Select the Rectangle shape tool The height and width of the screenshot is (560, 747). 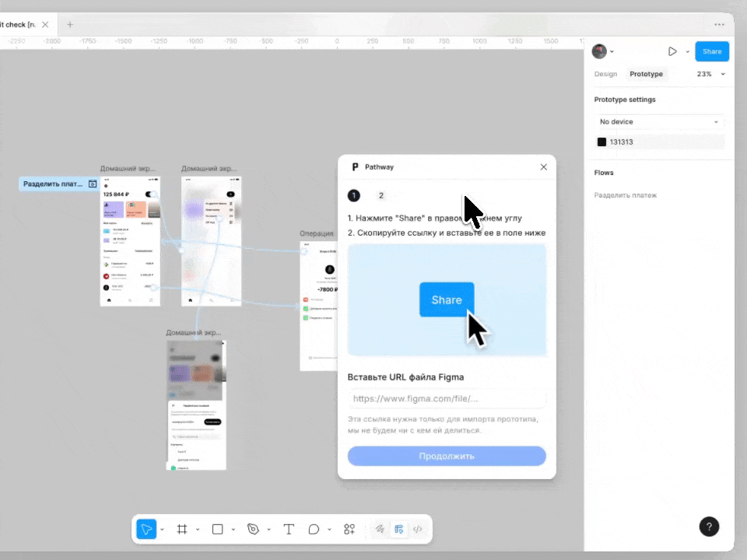[x=218, y=530]
